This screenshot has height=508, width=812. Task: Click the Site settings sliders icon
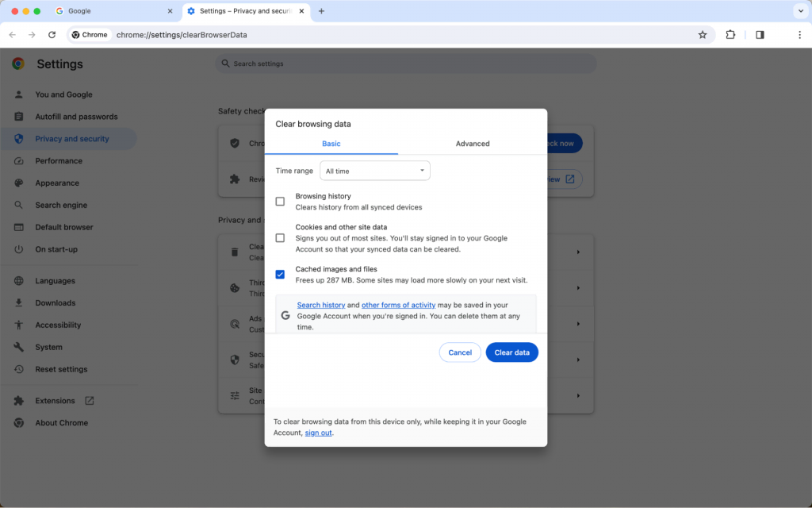pyautogui.click(x=235, y=395)
